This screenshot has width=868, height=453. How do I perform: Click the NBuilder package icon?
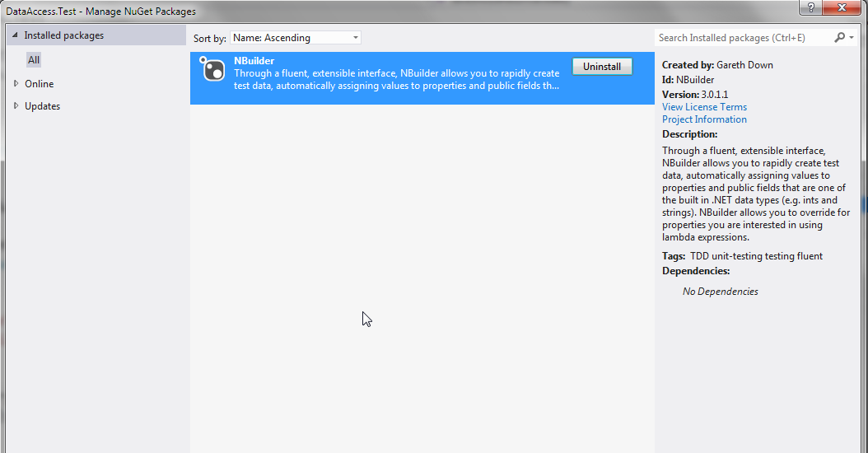click(212, 69)
